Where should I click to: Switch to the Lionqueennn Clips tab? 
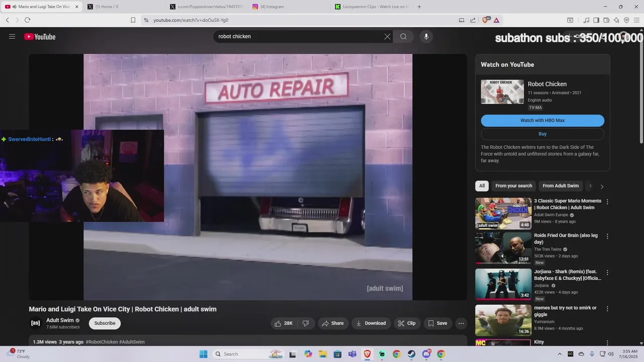(x=371, y=7)
